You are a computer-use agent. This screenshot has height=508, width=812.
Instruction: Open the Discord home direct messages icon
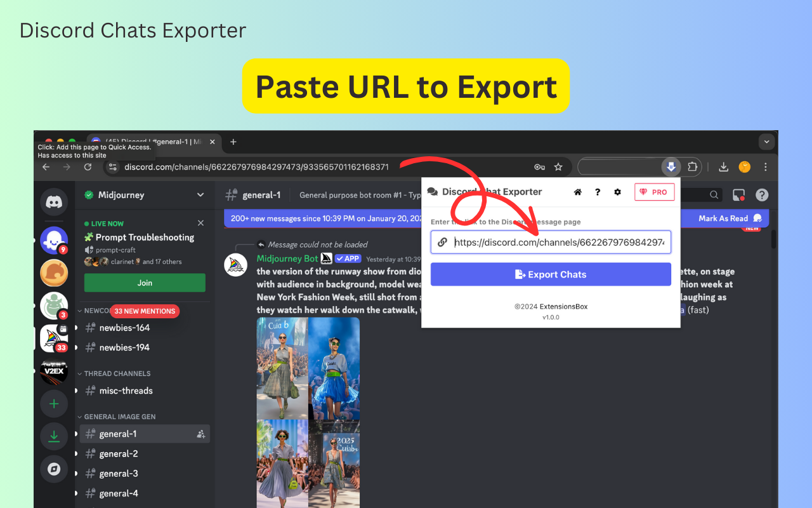tap(54, 203)
